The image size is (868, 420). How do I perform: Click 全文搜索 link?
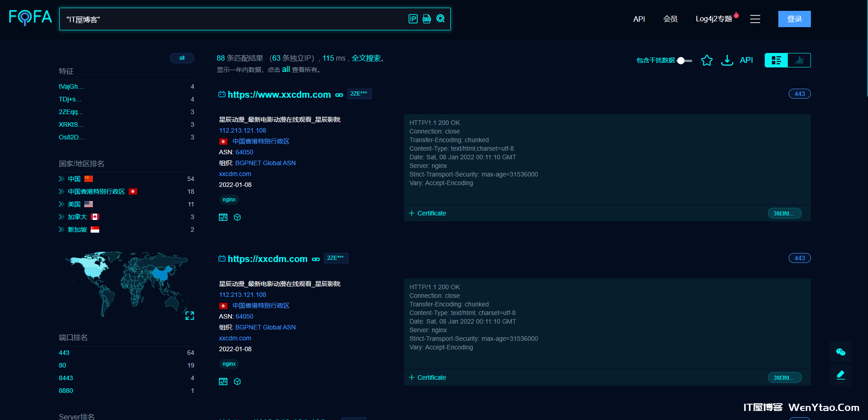point(366,58)
